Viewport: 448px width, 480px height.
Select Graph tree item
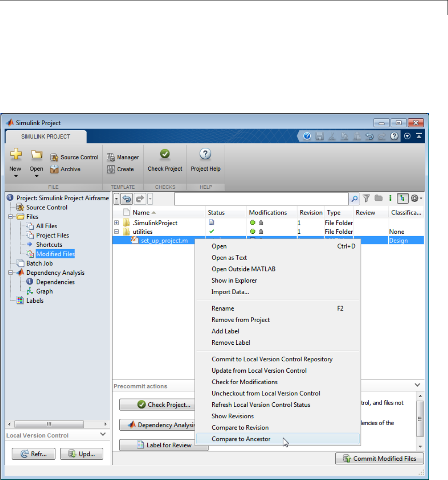click(44, 291)
